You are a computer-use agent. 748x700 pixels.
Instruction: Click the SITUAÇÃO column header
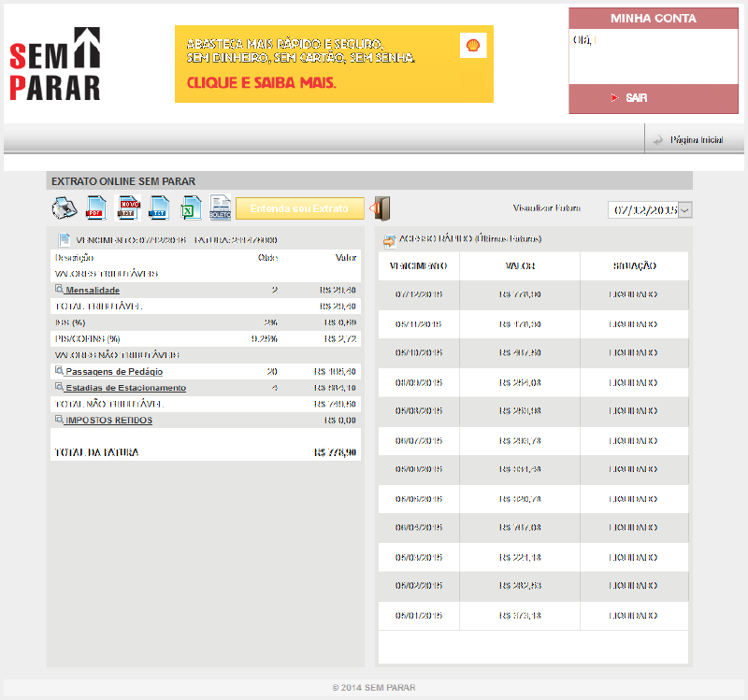(x=635, y=265)
